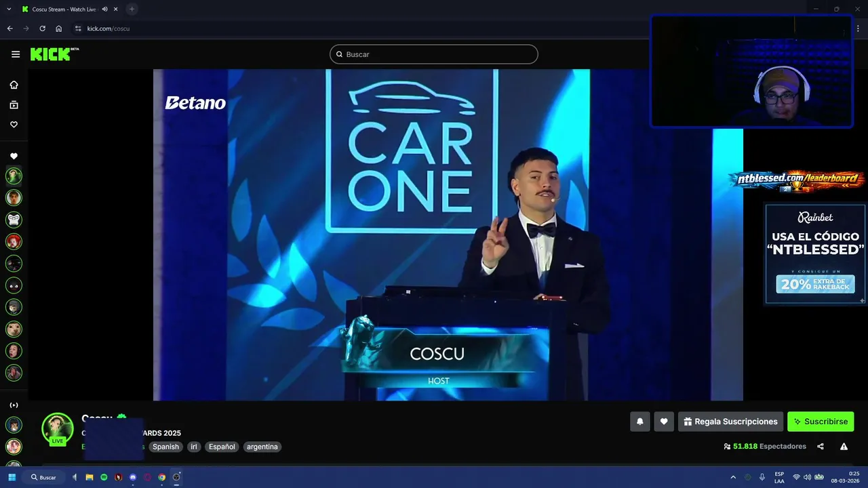This screenshot has width=868, height=488.
Task: Open File Explorer from taskbar
Action: point(89,477)
